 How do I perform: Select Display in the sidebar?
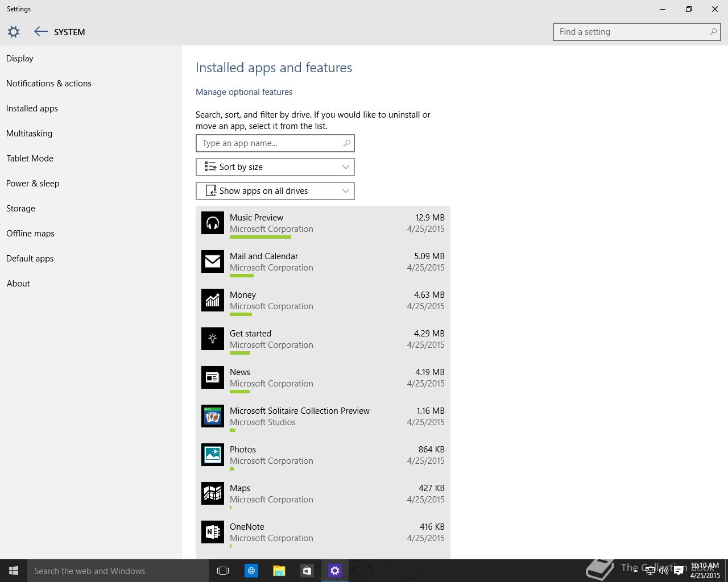(x=20, y=59)
